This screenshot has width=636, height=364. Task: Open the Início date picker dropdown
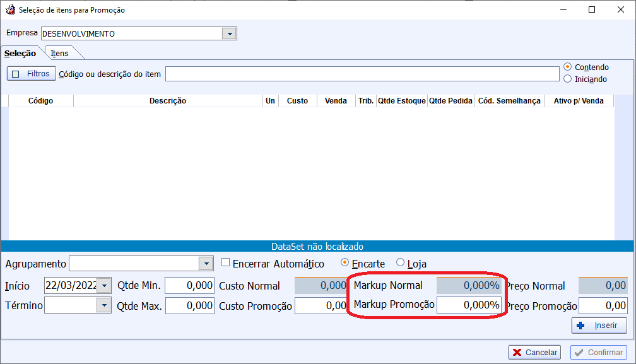[x=104, y=285]
